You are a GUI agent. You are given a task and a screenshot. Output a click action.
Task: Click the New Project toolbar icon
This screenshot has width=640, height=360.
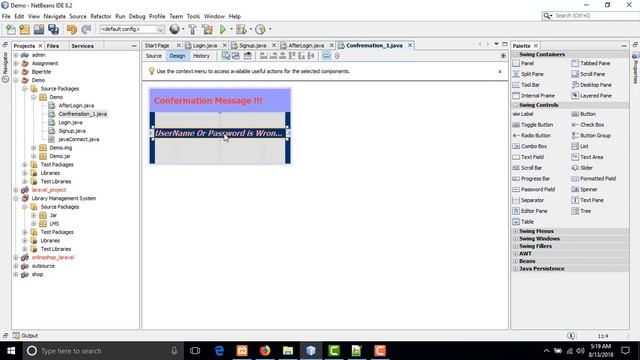coord(24,29)
